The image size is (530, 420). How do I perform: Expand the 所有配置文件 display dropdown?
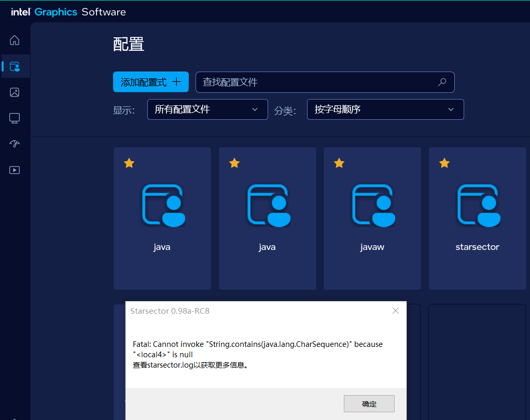pyautogui.click(x=207, y=109)
